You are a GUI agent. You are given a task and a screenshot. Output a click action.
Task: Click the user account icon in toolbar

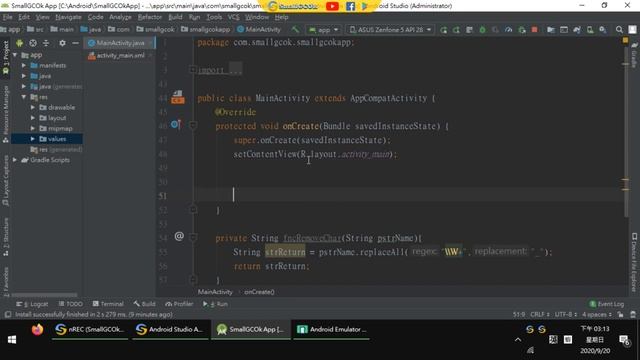632,30
